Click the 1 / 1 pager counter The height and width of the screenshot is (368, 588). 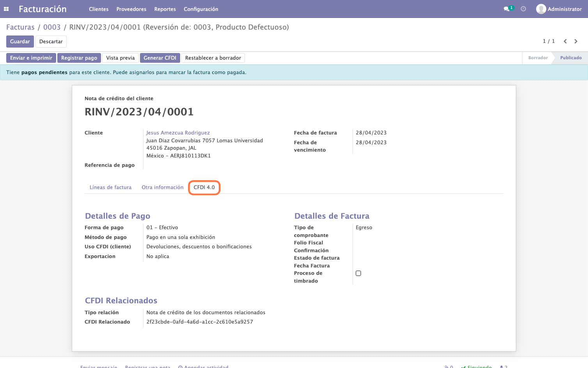coord(549,41)
